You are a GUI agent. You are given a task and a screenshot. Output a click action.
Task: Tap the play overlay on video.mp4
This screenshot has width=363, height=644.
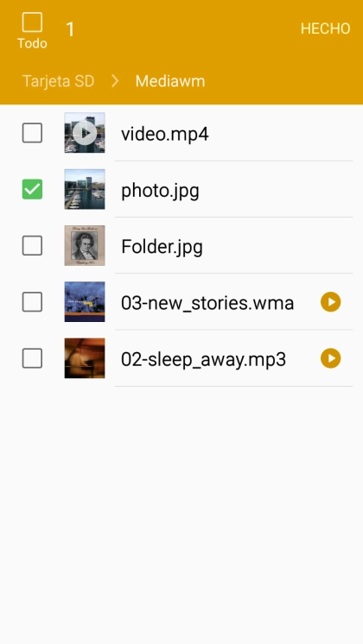pos(85,133)
